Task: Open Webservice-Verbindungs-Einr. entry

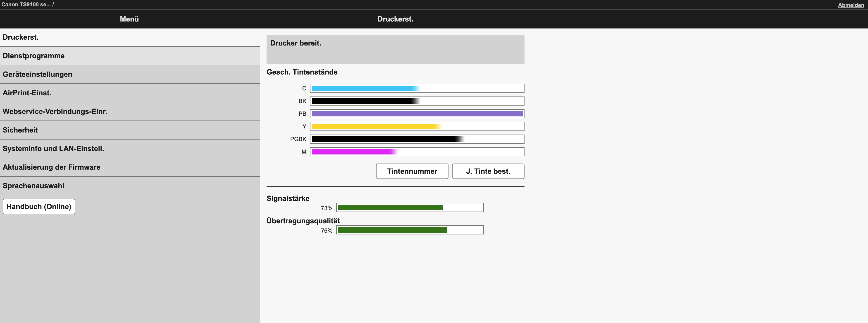Action: pyautogui.click(x=130, y=111)
